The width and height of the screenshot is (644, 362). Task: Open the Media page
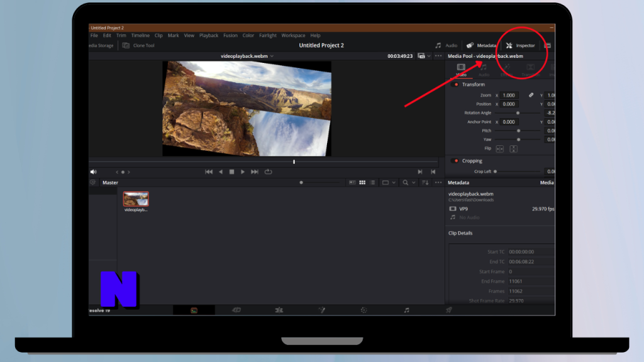coord(194,310)
